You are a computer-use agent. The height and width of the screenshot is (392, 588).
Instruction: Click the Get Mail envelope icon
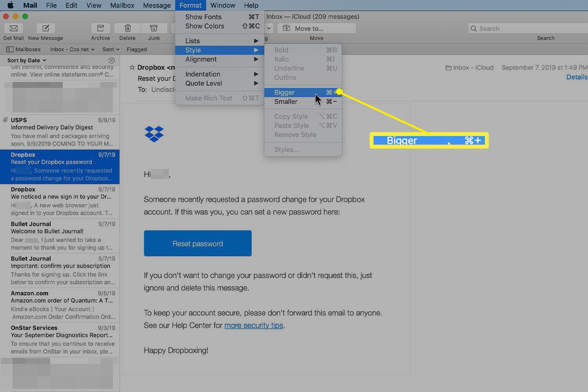pos(13,28)
